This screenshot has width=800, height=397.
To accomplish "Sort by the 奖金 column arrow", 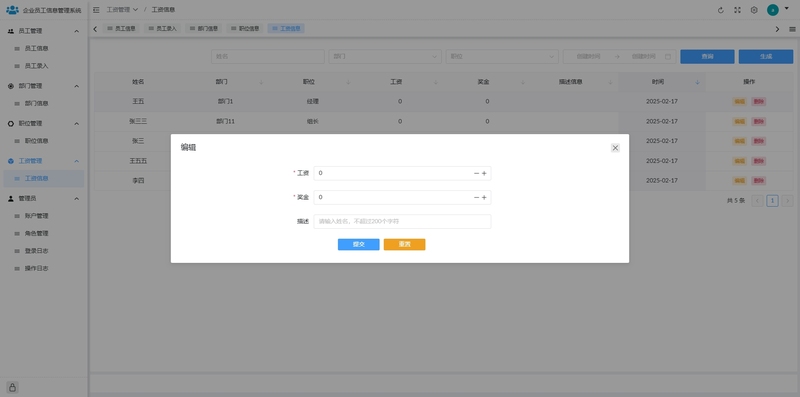I will coord(523,82).
